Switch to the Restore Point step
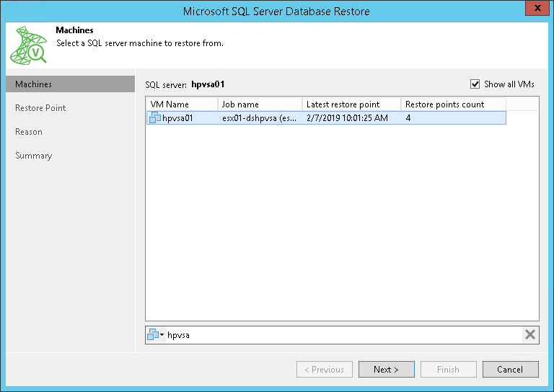 pos(40,108)
